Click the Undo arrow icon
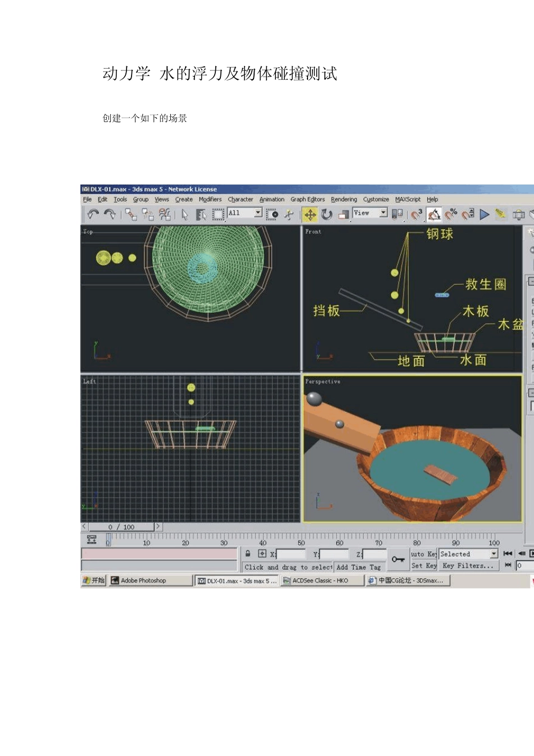The width and height of the screenshot is (534, 756). (93, 214)
